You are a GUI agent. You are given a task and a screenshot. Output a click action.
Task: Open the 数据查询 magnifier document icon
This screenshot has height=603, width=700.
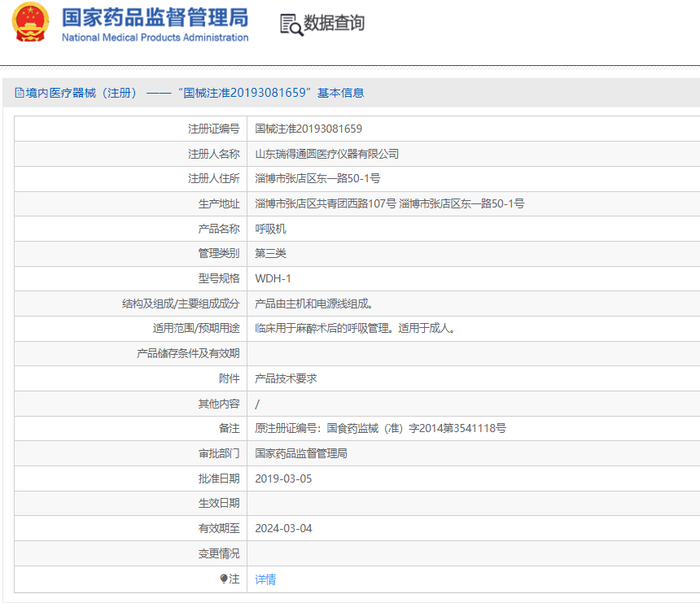(x=291, y=24)
